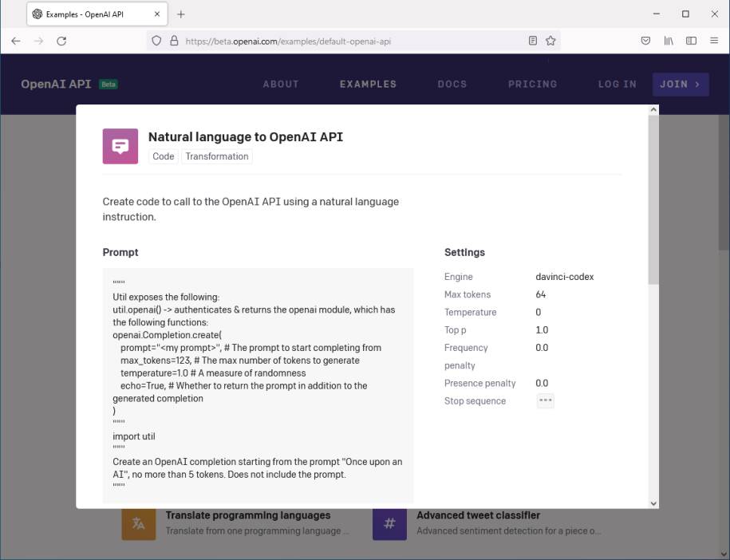Click the Stop sequence settings label
This screenshot has height=560, width=730.
pos(475,400)
